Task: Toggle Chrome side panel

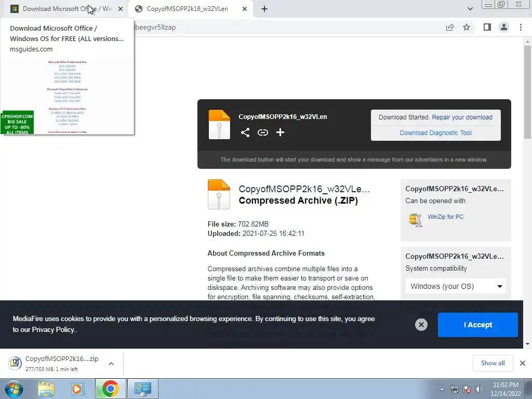Action: coord(487,27)
